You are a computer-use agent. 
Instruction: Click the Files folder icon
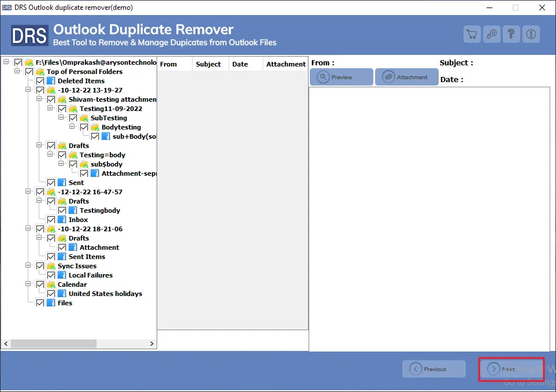pyautogui.click(x=51, y=302)
